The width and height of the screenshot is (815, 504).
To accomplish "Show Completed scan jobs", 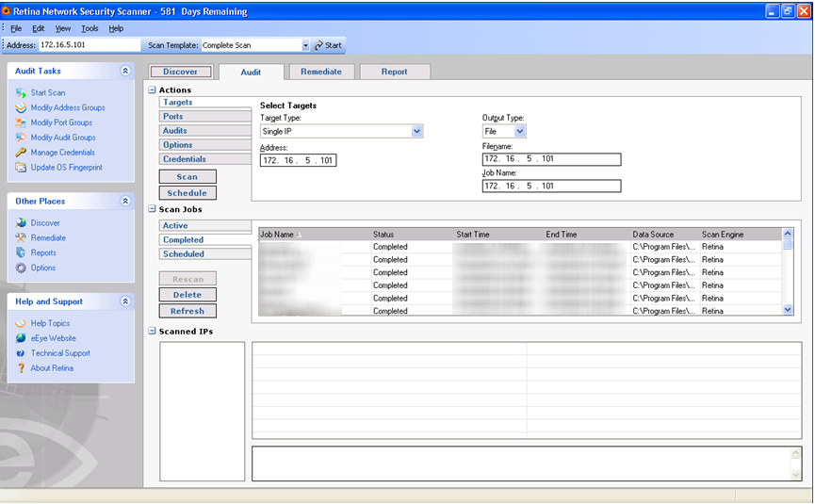I will point(205,239).
